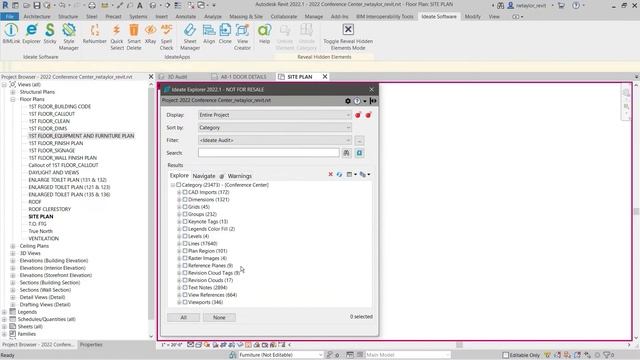Check the CAD Imports category box
This screenshot has width=640, height=360.
[x=185, y=192]
